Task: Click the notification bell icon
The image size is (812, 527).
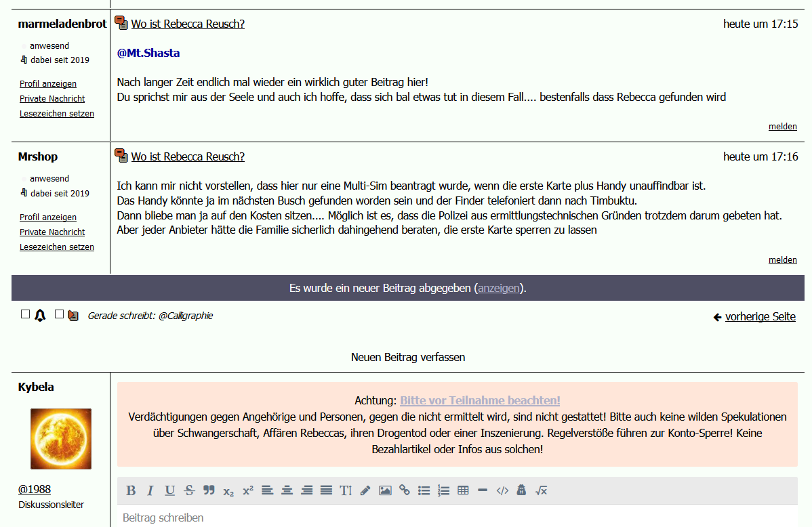Action: [41, 315]
